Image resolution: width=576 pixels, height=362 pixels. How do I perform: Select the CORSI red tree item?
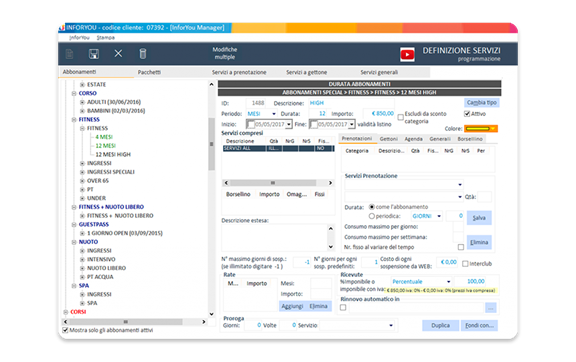tap(78, 312)
